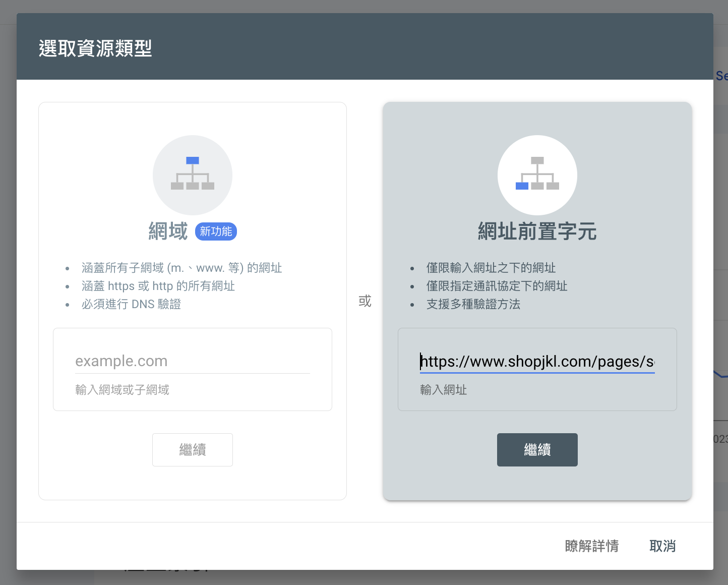Screen dimensions: 728x585
Task: Open the 瞭解詳情 link
Action: point(591,546)
